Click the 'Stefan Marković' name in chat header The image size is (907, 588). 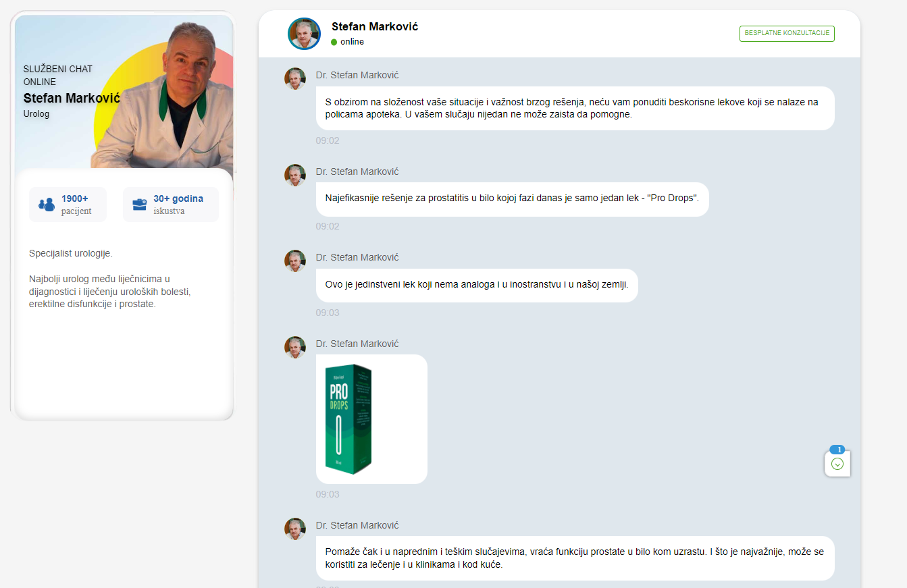click(375, 26)
